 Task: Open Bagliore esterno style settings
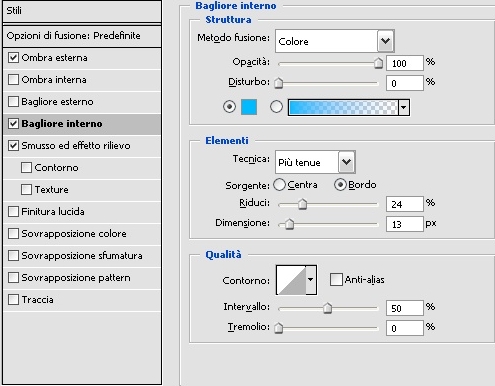coord(57,102)
